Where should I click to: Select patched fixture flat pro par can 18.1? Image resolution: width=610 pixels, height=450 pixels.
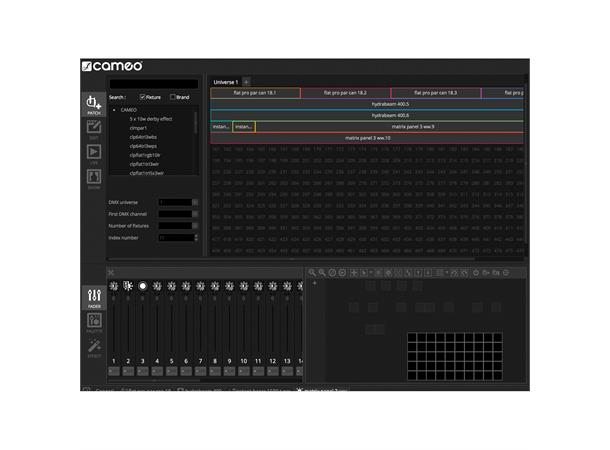pos(255,93)
